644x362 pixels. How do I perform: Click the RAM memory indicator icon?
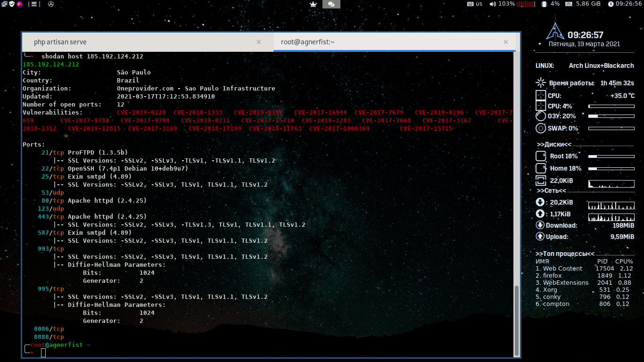point(569,4)
